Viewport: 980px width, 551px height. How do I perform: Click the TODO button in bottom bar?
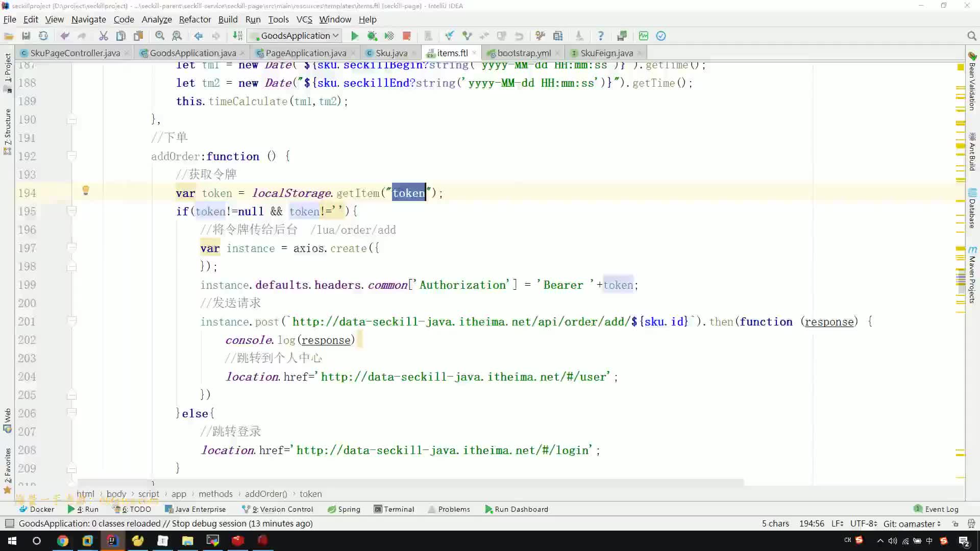coord(141,509)
